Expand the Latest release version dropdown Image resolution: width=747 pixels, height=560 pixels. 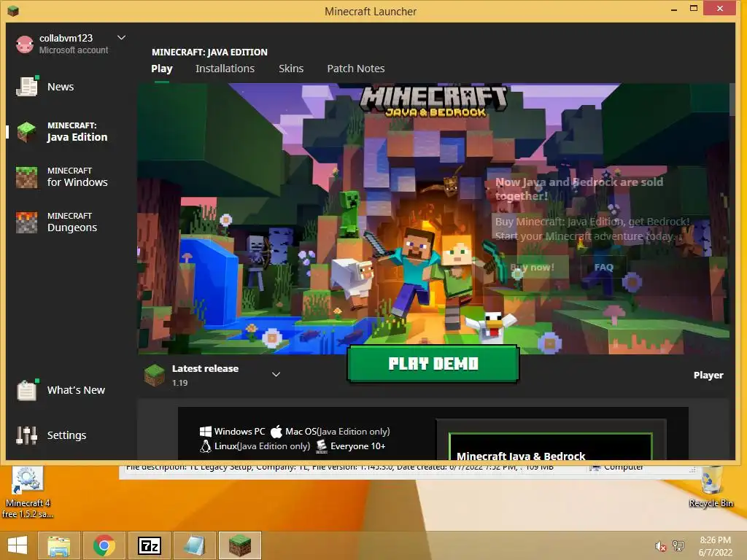tap(276, 374)
